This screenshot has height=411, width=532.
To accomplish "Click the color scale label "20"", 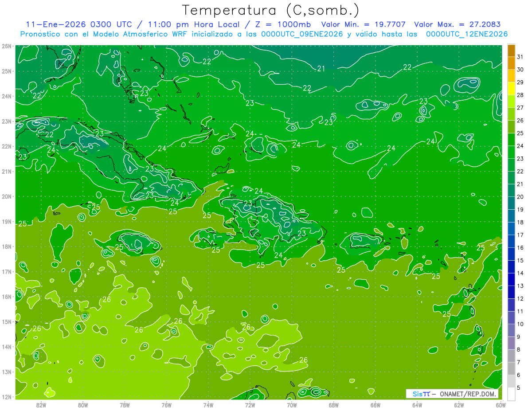I will (520, 196).
